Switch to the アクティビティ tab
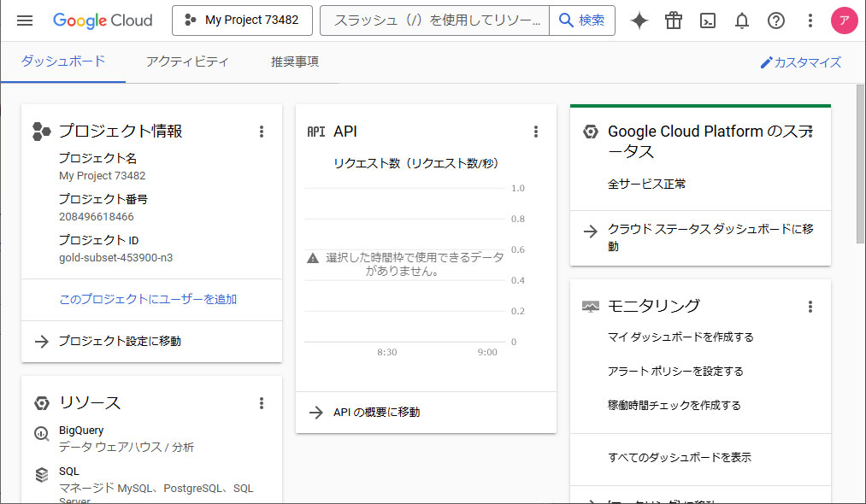 point(187,62)
